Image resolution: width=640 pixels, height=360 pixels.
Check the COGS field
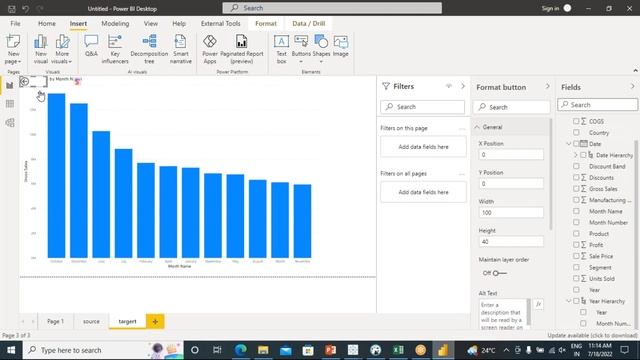coord(576,121)
